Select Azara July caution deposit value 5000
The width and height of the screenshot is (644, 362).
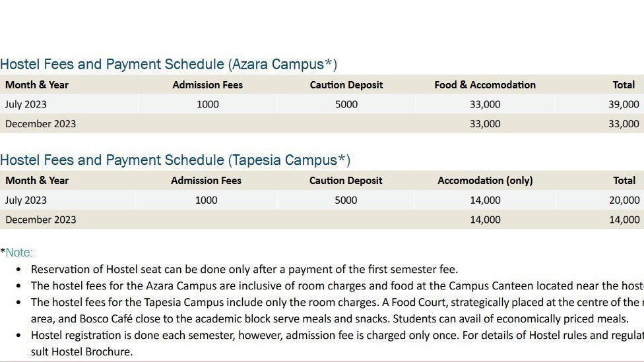tap(346, 104)
